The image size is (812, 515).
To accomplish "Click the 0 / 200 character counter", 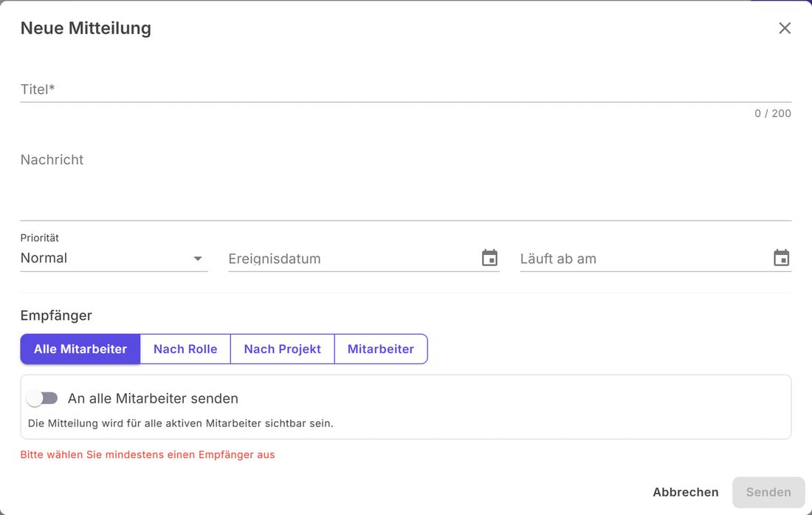I will pos(773,114).
